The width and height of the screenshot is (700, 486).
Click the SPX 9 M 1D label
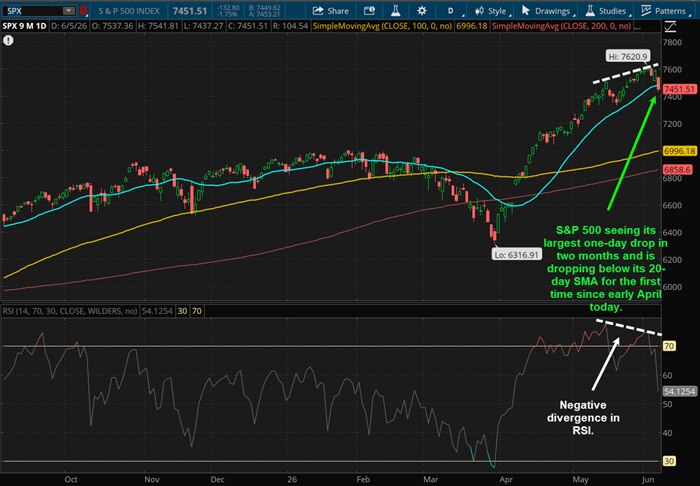[x=25, y=26]
